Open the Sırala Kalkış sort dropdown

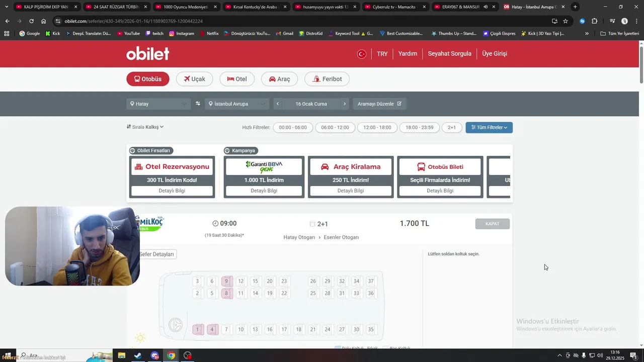[145, 127]
